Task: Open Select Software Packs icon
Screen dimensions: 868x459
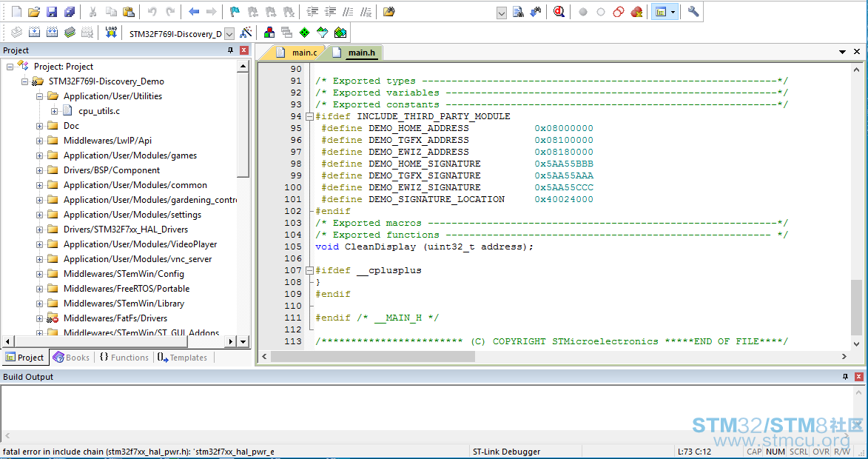Action: pyautogui.click(x=322, y=33)
